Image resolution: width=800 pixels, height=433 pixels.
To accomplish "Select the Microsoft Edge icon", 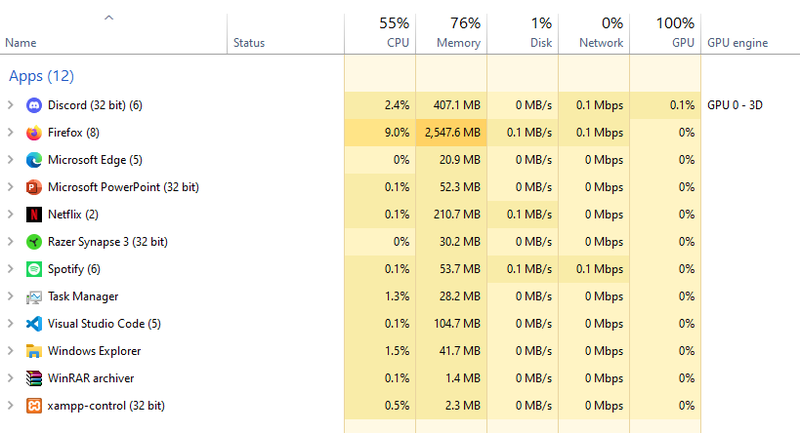I will (x=34, y=160).
